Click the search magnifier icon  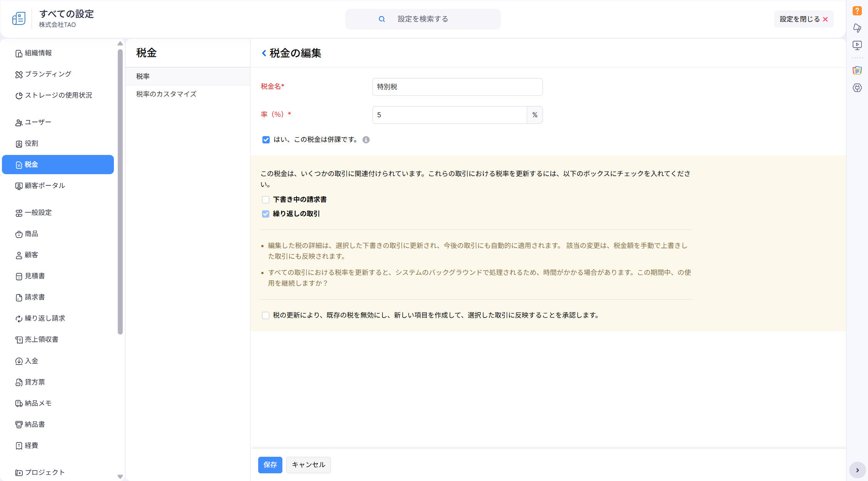(x=382, y=19)
